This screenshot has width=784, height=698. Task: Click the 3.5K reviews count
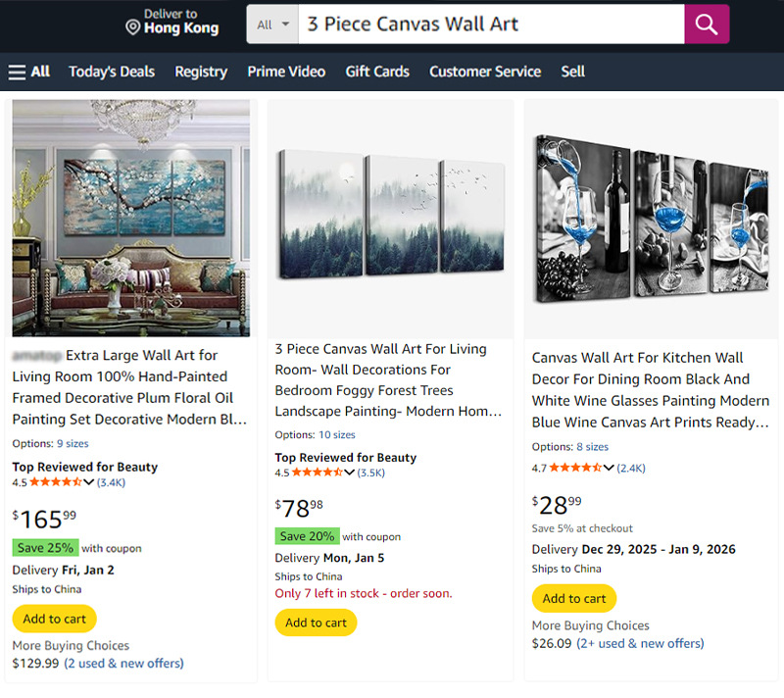tap(371, 473)
